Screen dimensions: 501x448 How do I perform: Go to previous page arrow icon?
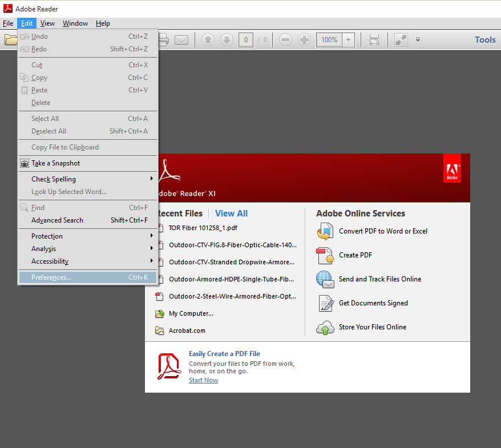208,40
